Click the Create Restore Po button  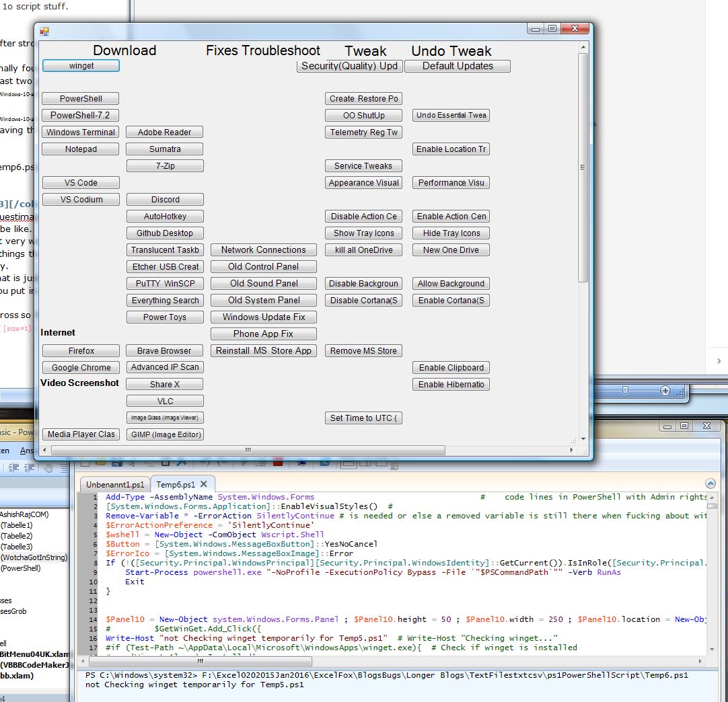click(363, 98)
